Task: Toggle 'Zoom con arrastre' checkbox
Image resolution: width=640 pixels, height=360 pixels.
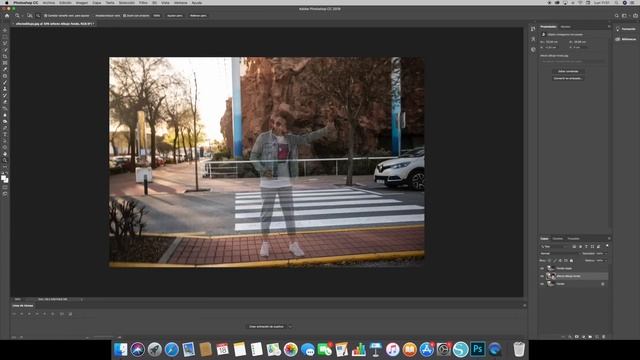Action: click(x=124, y=16)
